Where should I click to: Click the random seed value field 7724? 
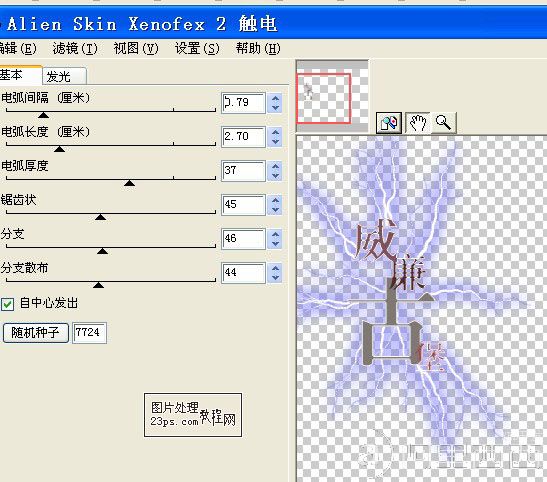[89, 333]
